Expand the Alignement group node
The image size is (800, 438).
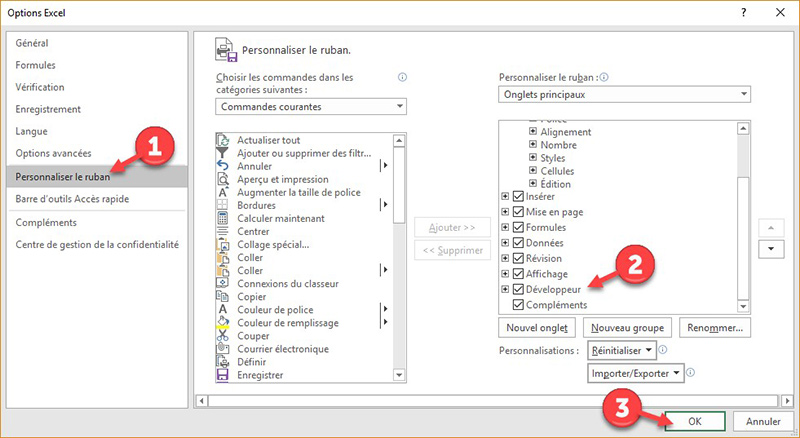coord(533,131)
